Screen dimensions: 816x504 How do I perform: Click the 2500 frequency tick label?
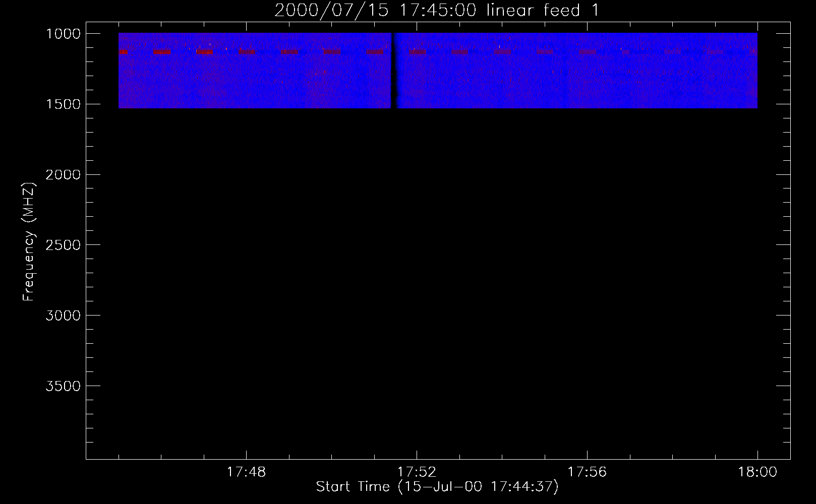pyautogui.click(x=64, y=245)
